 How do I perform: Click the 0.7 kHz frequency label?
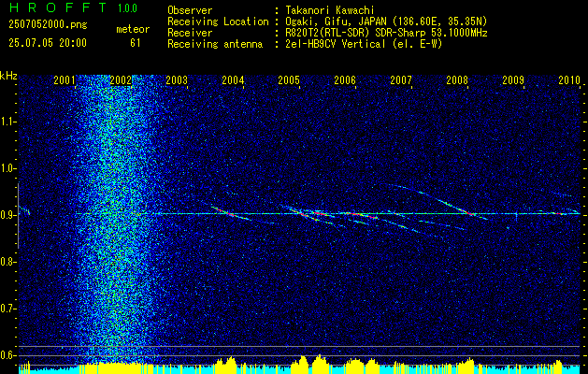[7, 309]
